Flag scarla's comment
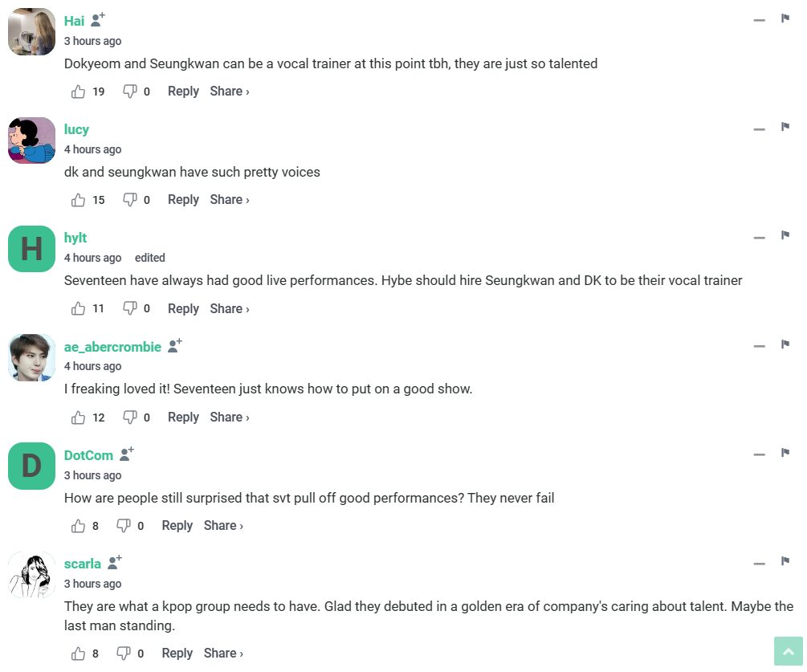This screenshot has width=807, height=672. coord(785,562)
